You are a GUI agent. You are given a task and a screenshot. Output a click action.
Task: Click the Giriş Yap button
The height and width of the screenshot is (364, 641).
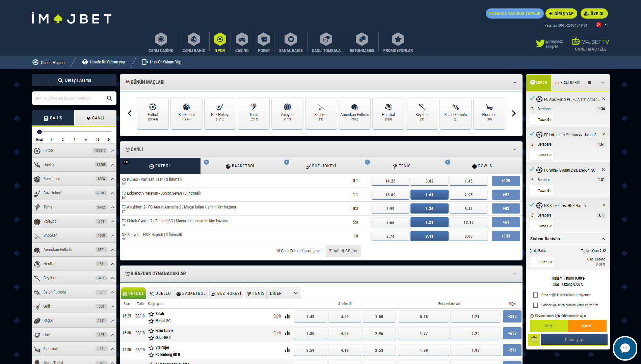tap(561, 13)
